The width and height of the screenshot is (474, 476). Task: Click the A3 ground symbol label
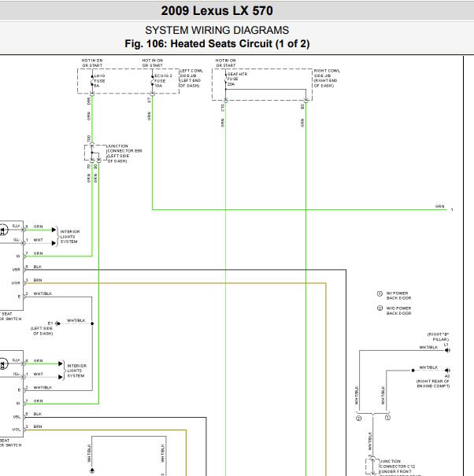[x=447, y=376]
